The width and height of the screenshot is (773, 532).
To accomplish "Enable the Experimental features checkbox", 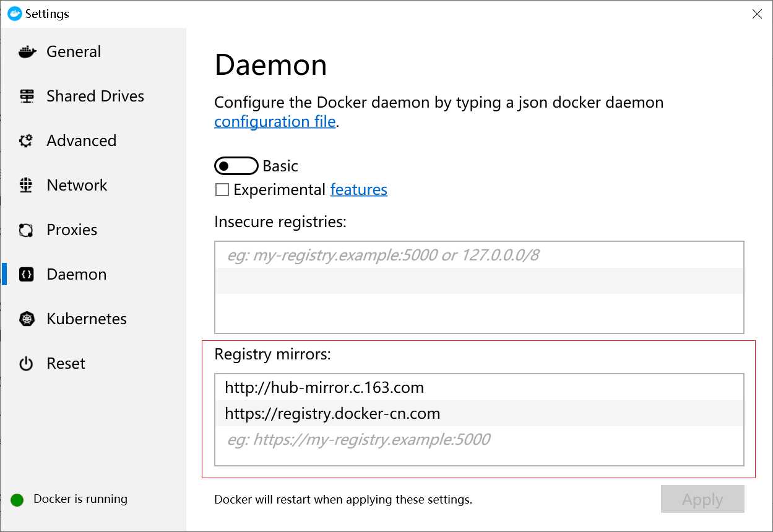I will click(x=222, y=190).
